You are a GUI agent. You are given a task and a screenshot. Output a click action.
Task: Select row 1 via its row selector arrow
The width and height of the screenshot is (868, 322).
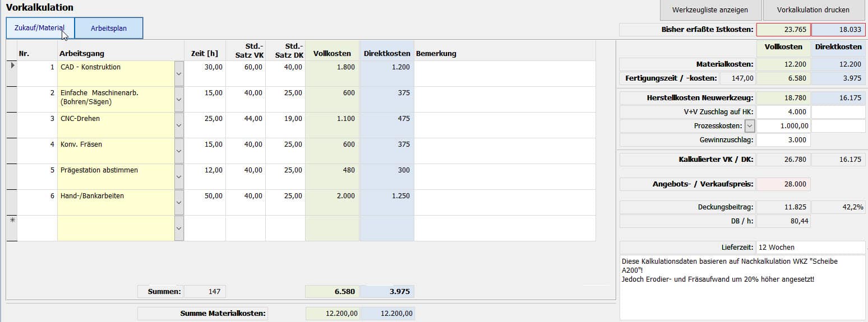click(x=12, y=67)
